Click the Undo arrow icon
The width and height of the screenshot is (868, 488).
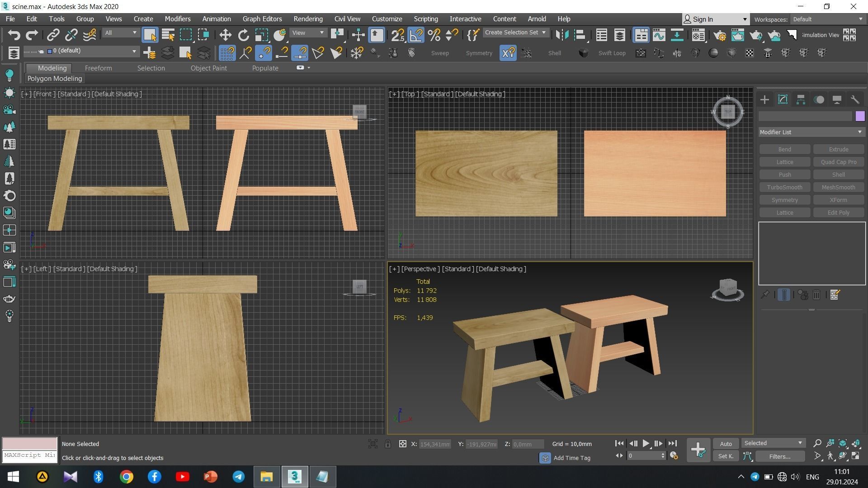[14, 35]
